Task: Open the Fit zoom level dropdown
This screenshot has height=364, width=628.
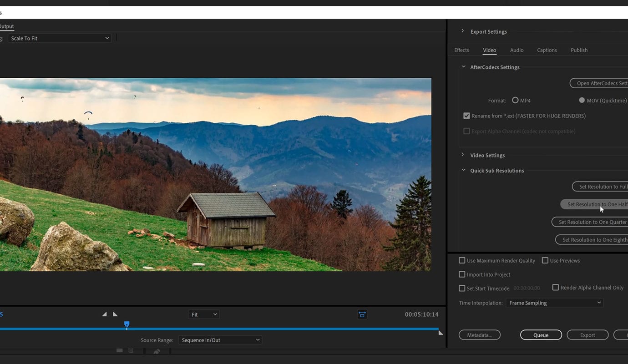Action: 203,315
